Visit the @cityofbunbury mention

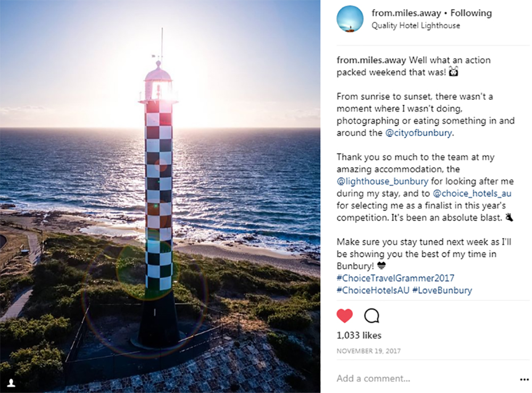tap(418, 132)
